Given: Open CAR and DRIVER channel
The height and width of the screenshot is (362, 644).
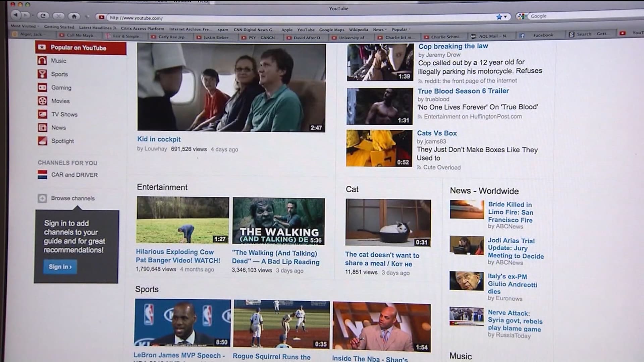Looking at the screenshot, I should pos(74,175).
